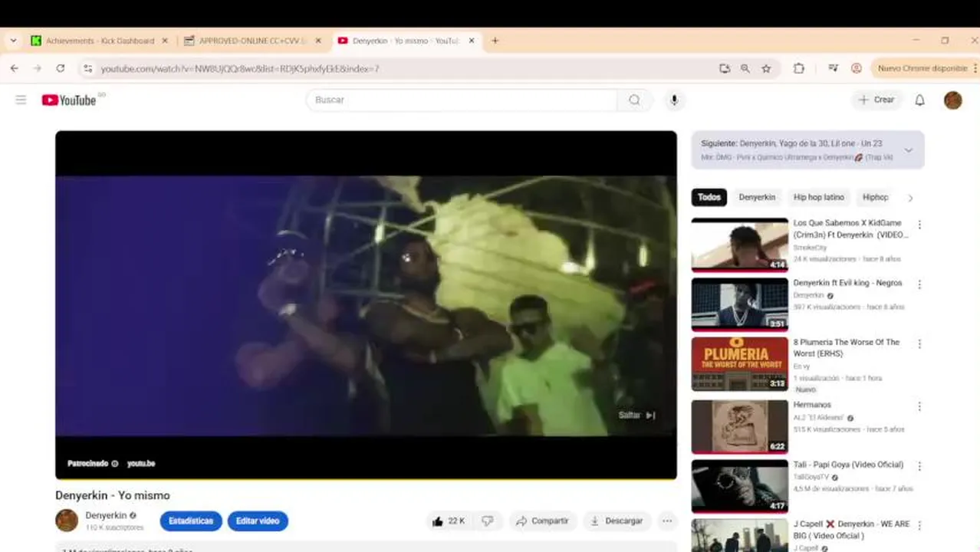This screenshot has height=552, width=980.
Task: Open options for 8 Plumeria video
Action: click(x=919, y=344)
